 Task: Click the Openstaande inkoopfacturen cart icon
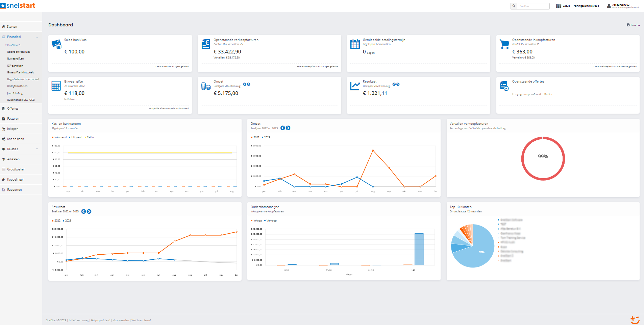click(504, 44)
